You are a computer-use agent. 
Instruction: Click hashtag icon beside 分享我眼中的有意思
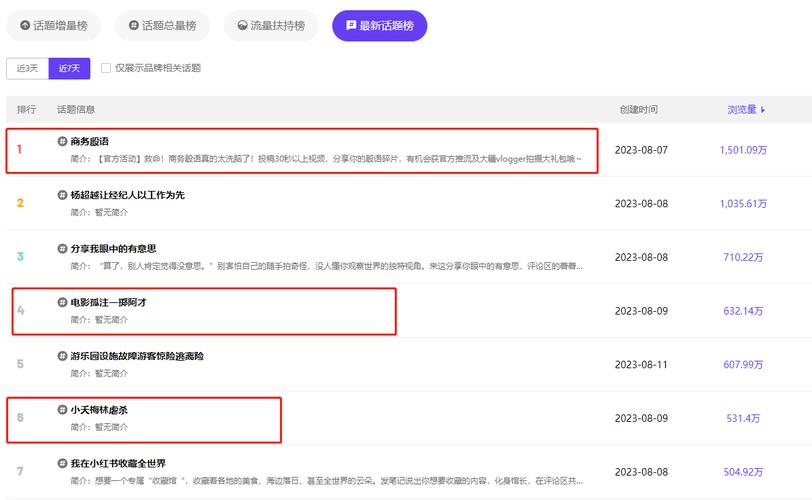tap(62, 248)
